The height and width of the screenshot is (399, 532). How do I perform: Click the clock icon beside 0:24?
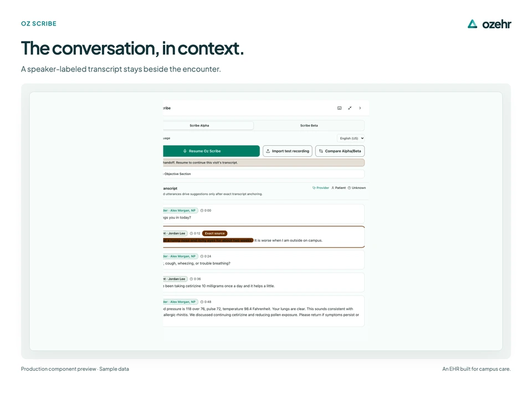(x=202, y=256)
